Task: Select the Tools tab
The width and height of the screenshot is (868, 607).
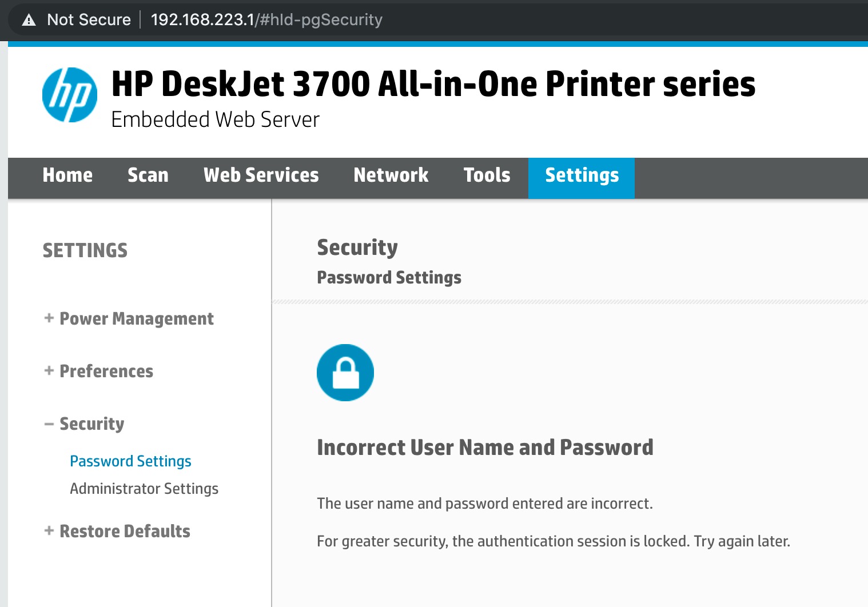Action: [x=487, y=175]
